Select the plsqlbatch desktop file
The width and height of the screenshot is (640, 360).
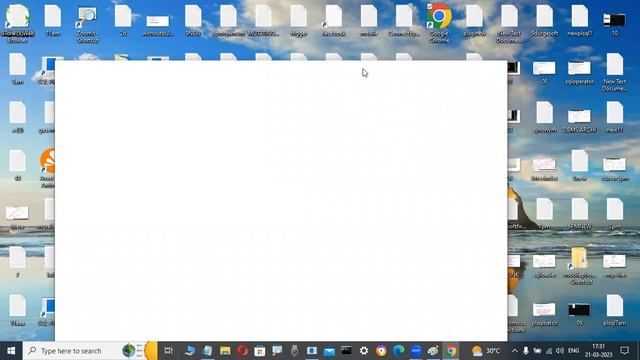(x=544, y=313)
